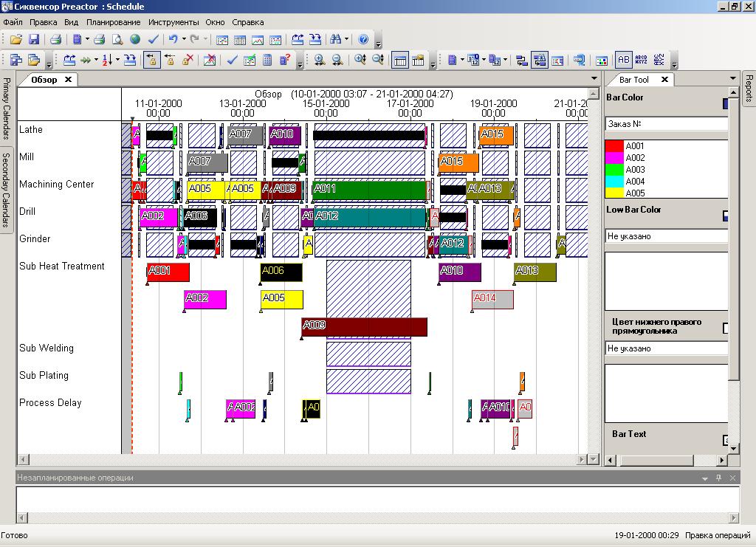Expand the dropdown arrow beside the binoculars
Viewport: 756px width, 547px height.
coord(346,40)
